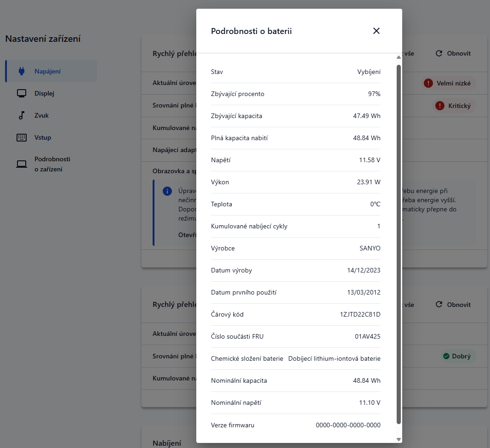The image size is (490, 448).
Task: Click the partially hidden Otevří link
Action: point(187,235)
